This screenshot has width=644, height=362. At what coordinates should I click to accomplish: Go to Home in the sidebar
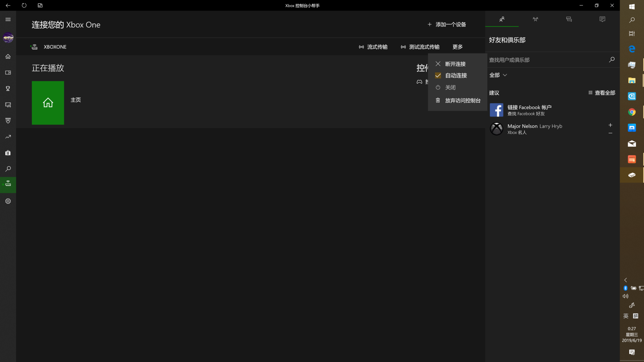click(8, 56)
